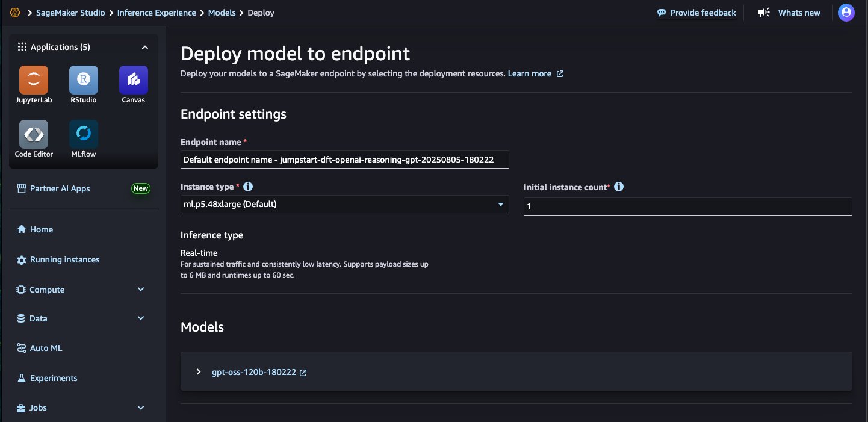Click the Compute chip icon
The width and height of the screenshot is (868, 422).
(x=22, y=290)
